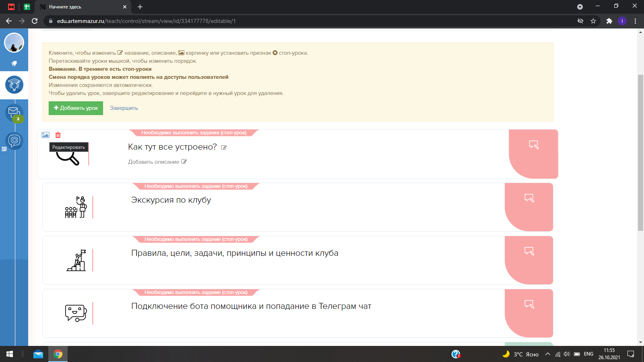Click the address bar URL

pos(147,21)
